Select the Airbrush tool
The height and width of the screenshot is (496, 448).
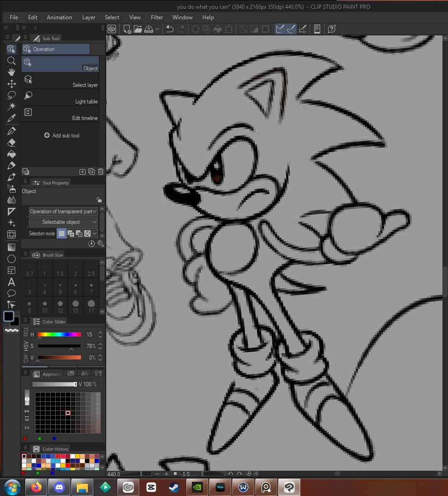pyautogui.click(x=11, y=188)
